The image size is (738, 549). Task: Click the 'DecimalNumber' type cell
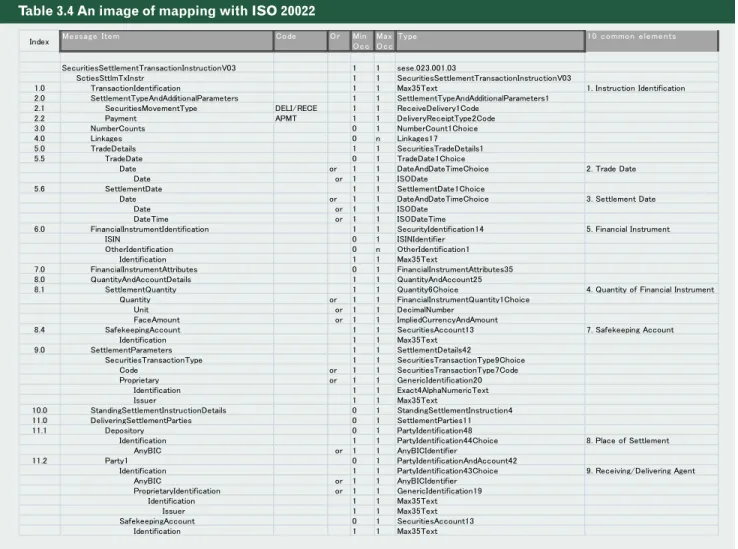pyautogui.click(x=425, y=310)
